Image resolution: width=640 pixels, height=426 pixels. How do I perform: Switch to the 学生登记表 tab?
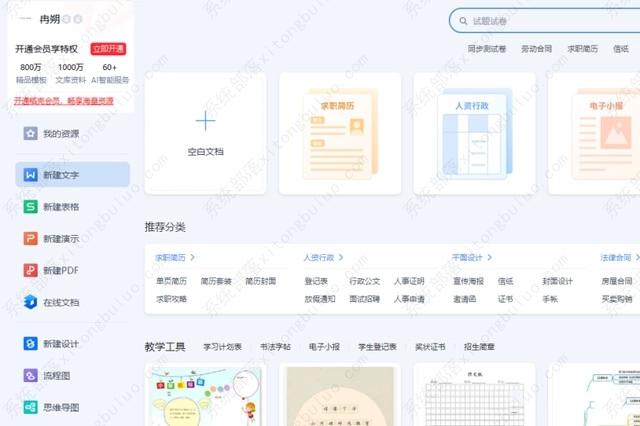pos(378,347)
